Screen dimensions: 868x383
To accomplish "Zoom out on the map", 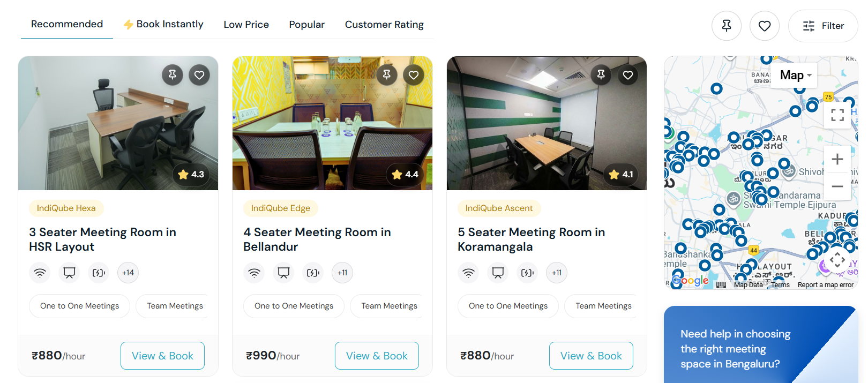I will click(837, 186).
